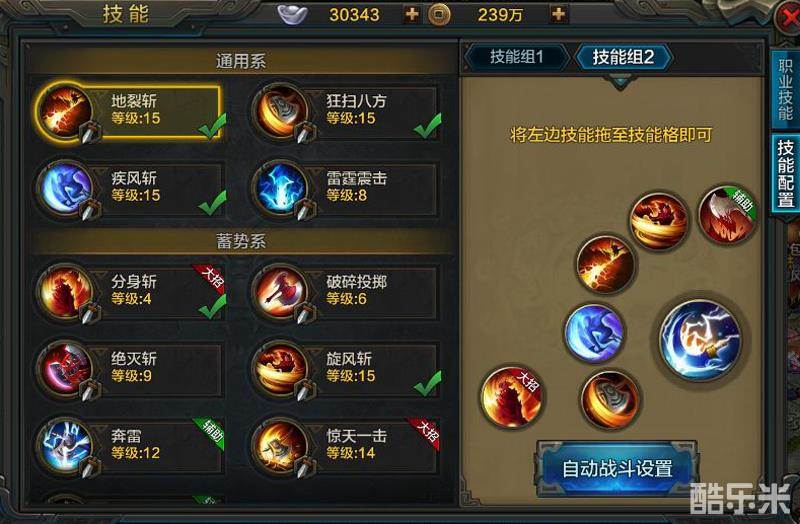The image size is (800, 524).
Task: Toggle the green check on 分身斩
Action: pyautogui.click(x=212, y=306)
